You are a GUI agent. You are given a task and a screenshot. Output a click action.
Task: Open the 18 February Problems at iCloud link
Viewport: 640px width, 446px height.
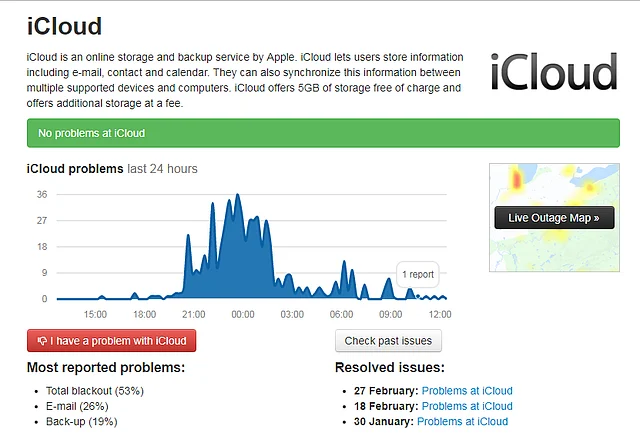[467, 406]
